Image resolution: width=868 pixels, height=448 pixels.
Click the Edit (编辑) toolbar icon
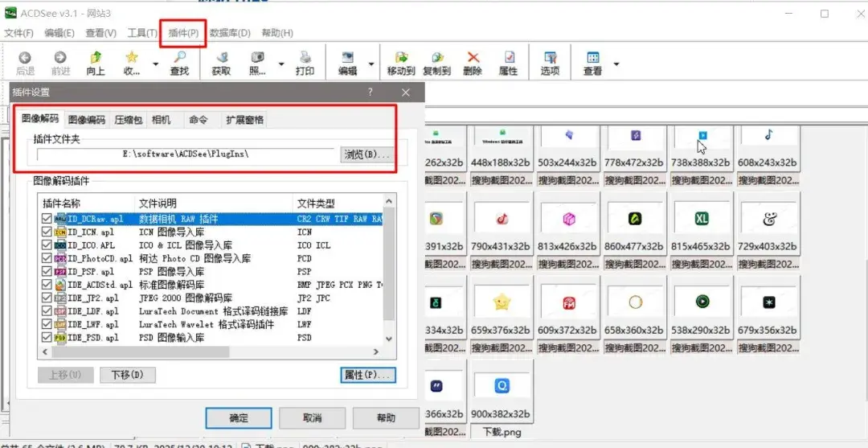coord(348,58)
